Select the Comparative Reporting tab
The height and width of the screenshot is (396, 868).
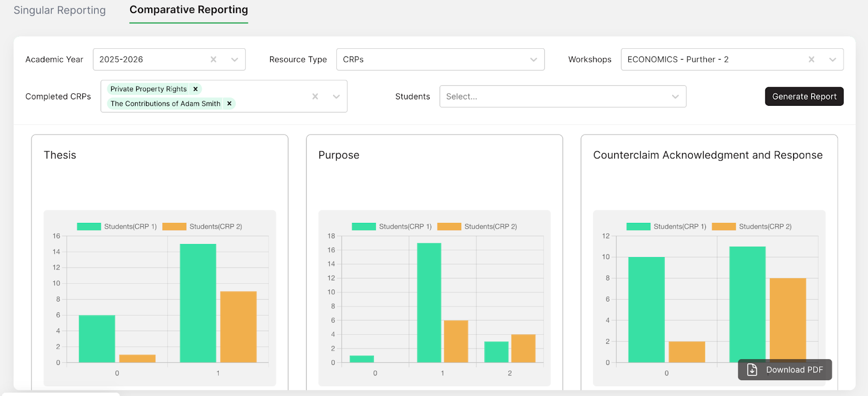coord(188,10)
